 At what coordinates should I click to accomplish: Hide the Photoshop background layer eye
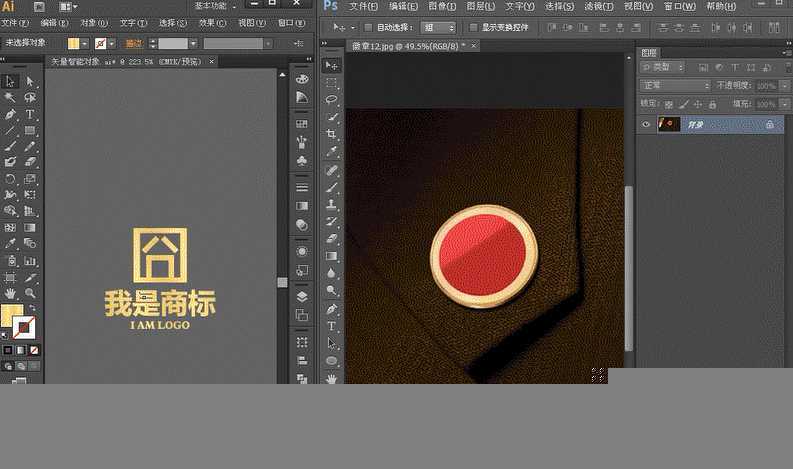pyautogui.click(x=646, y=124)
